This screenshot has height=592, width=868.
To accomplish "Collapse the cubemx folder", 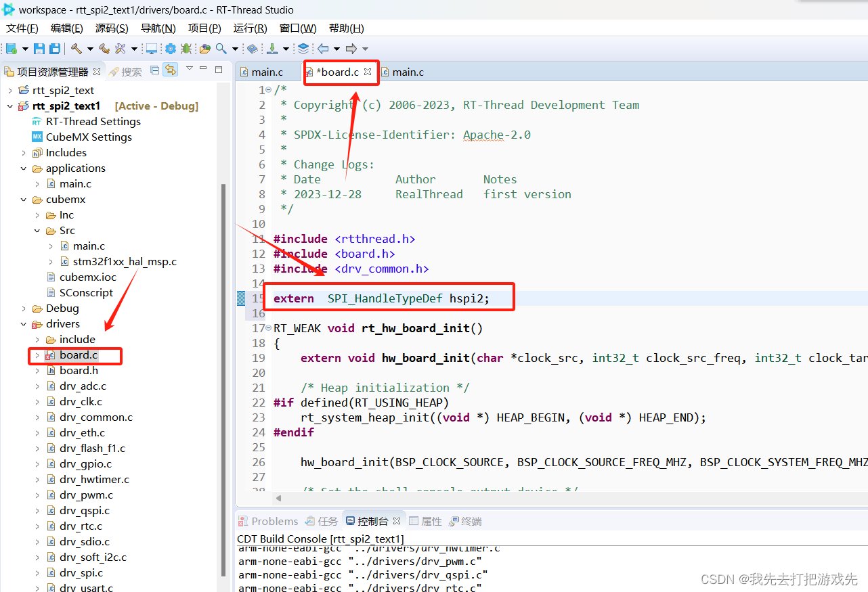I will pyautogui.click(x=24, y=200).
